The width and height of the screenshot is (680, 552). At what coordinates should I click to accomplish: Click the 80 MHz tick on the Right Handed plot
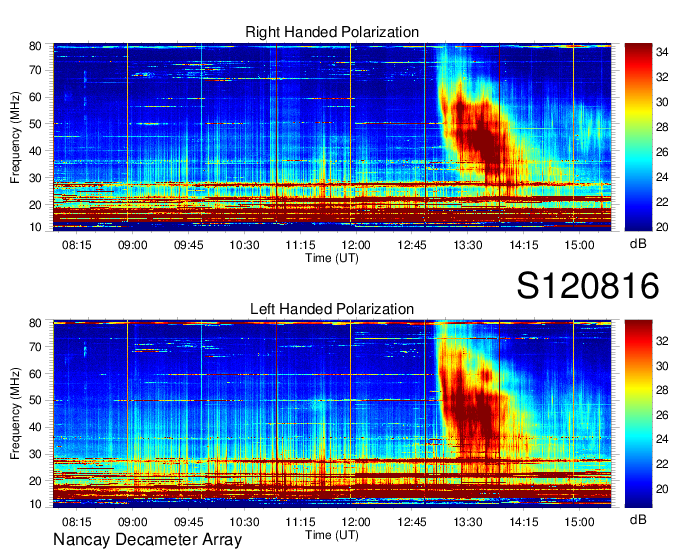[35, 46]
